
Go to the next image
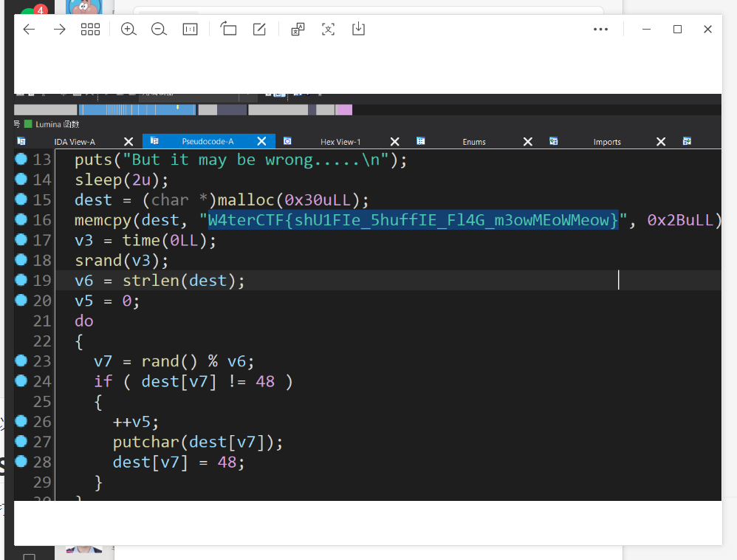(60, 30)
